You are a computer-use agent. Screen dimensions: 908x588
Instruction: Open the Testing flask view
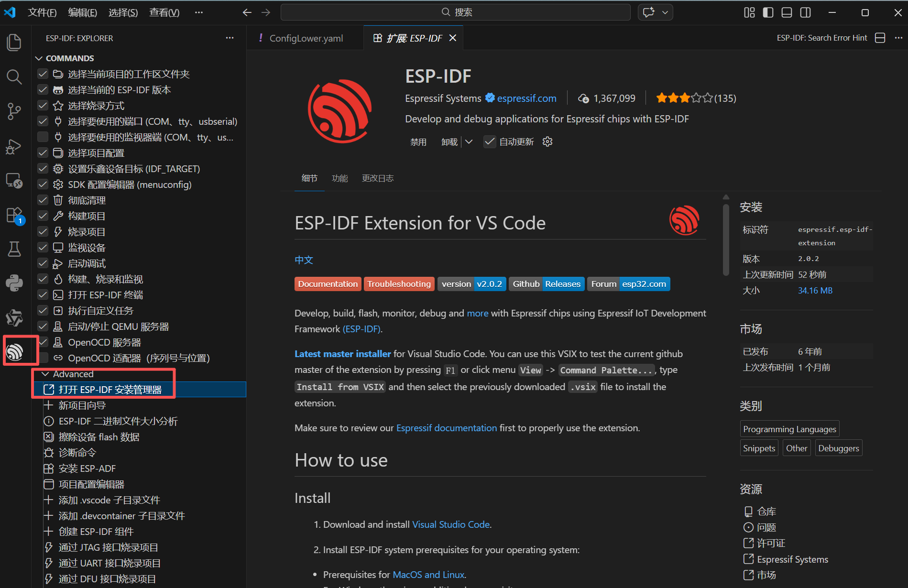click(14, 249)
